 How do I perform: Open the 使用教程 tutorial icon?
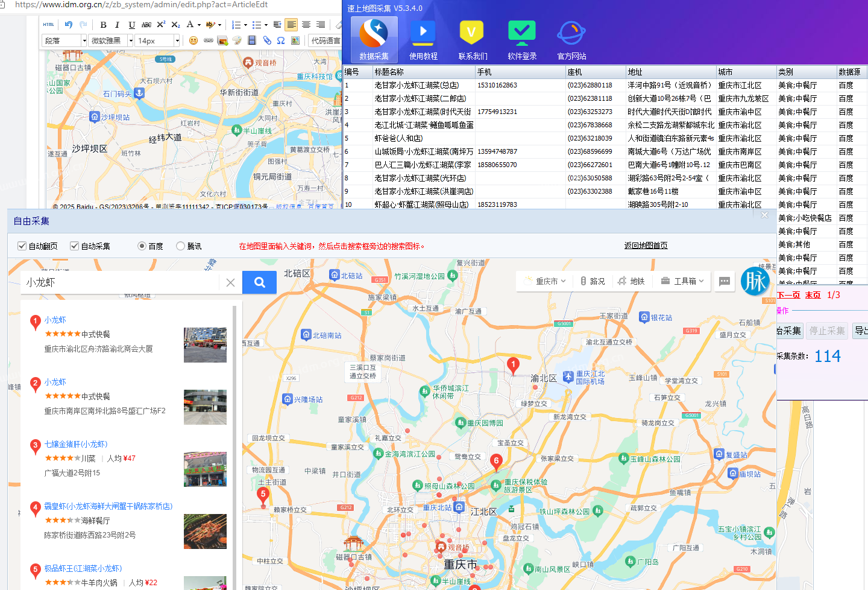pyautogui.click(x=423, y=39)
